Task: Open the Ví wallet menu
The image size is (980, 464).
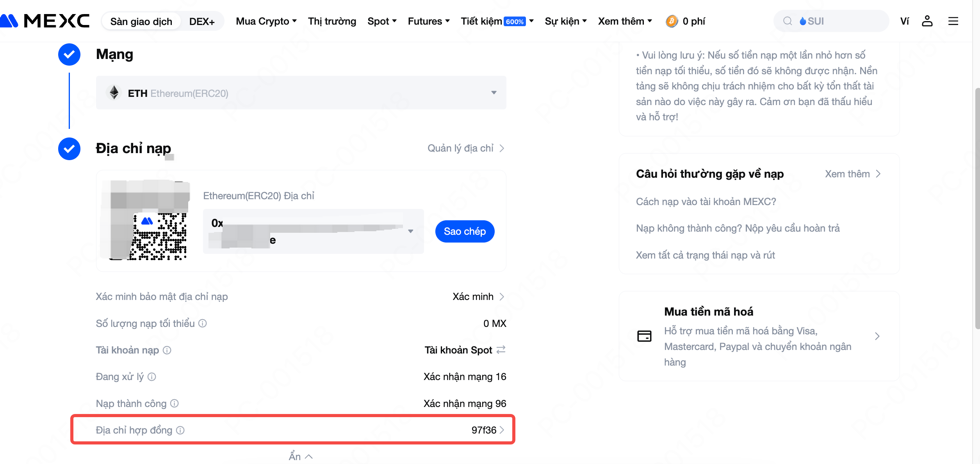Action: pyautogui.click(x=905, y=21)
